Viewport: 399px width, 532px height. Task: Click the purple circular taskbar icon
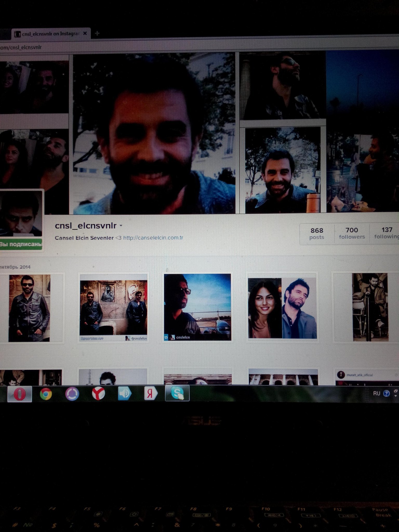72,394
